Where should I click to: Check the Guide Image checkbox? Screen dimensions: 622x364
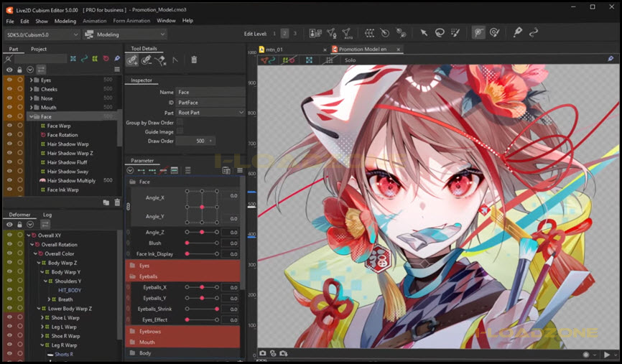(180, 131)
